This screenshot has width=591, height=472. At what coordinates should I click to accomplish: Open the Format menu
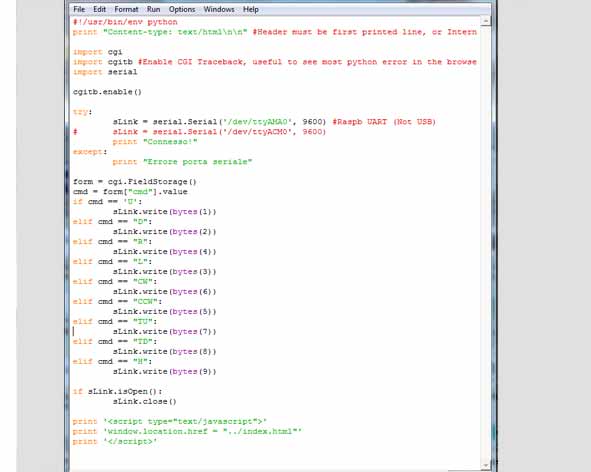coord(126,9)
